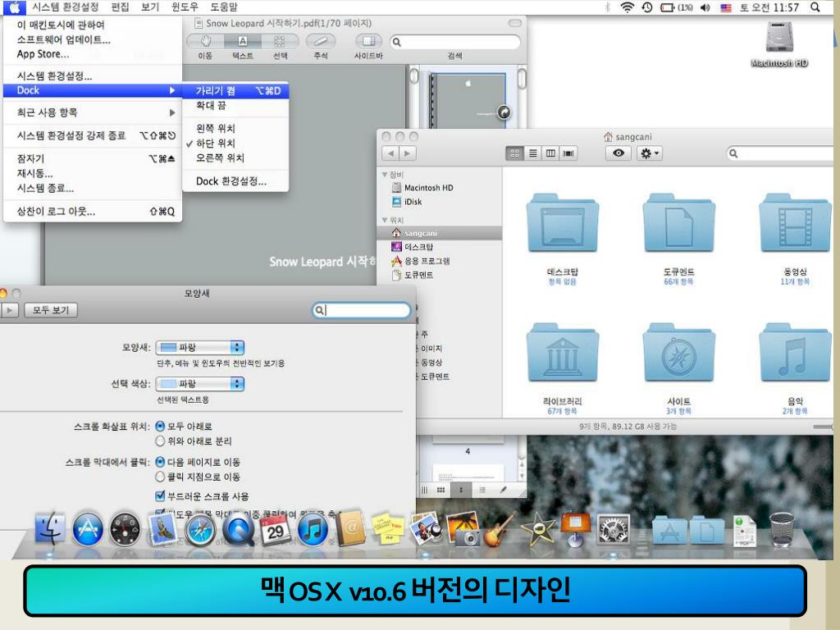
Task: Open the 보기 menu in menu bar
Action: click(x=150, y=7)
